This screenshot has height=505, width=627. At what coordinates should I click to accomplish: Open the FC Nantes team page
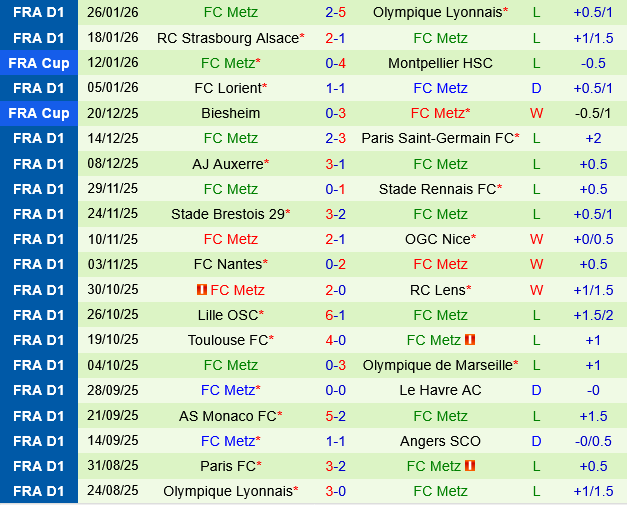pos(228,264)
